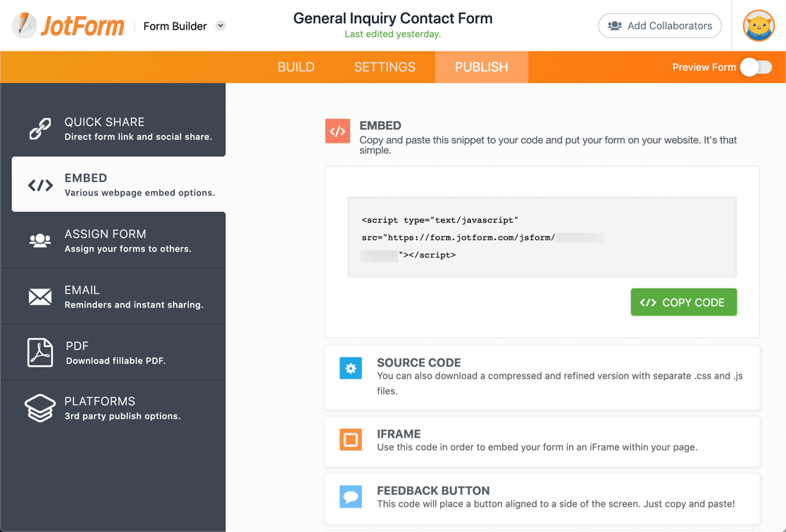
Task: Toggle the Preview Form switch
Action: tap(756, 68)
